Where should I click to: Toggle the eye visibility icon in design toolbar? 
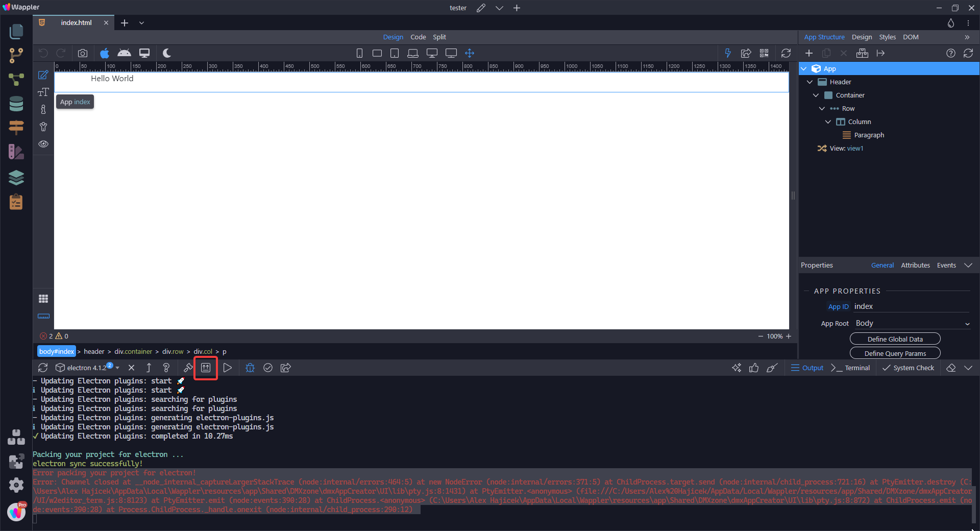pos(43,144)
